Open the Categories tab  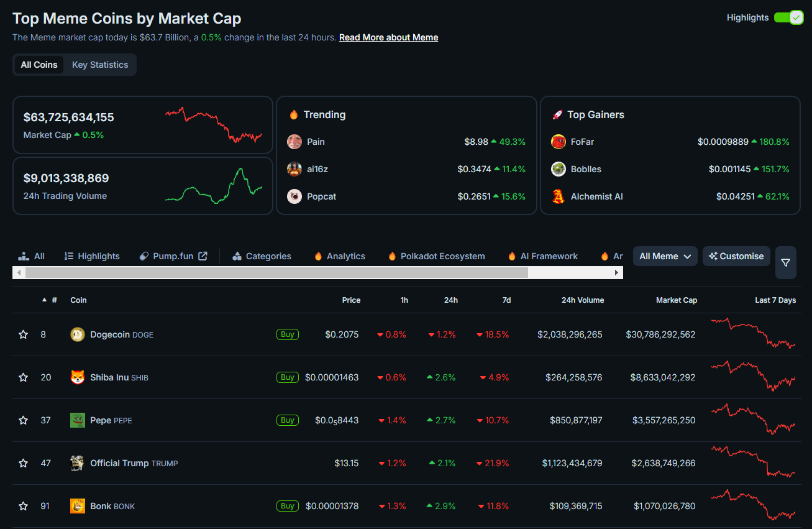[x=262, y=256]
